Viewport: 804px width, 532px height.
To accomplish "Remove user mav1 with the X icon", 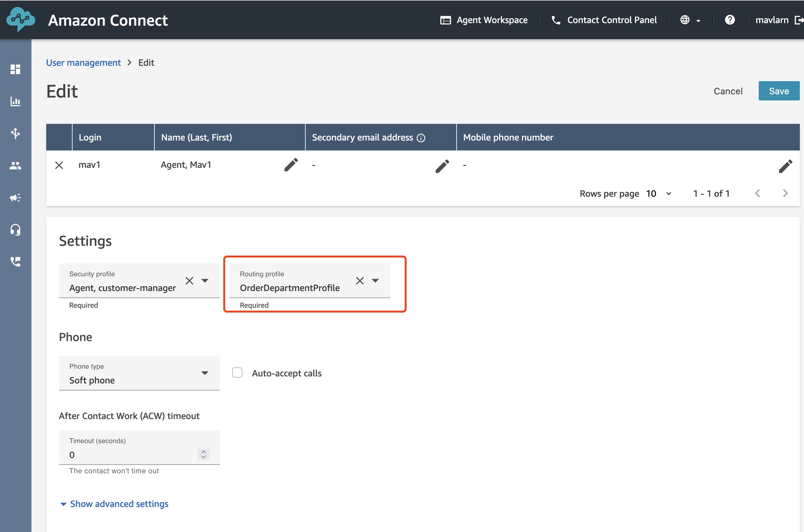I will point(59,165).
